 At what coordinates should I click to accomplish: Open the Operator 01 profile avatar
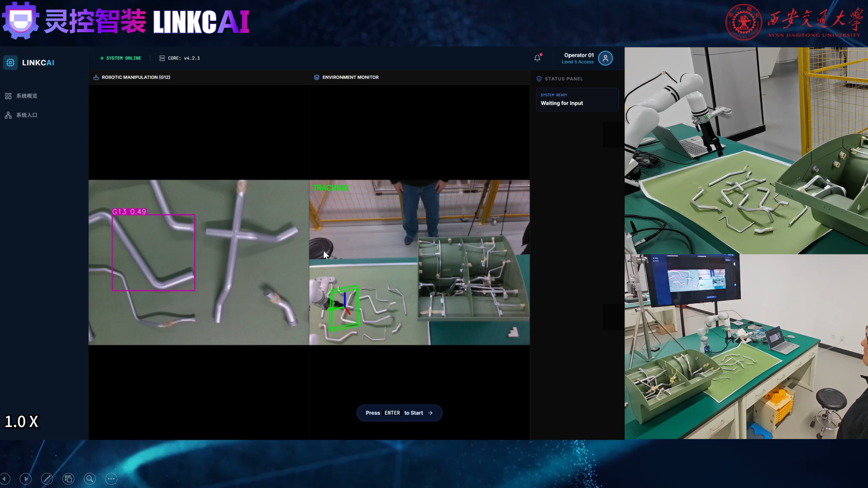606,58
